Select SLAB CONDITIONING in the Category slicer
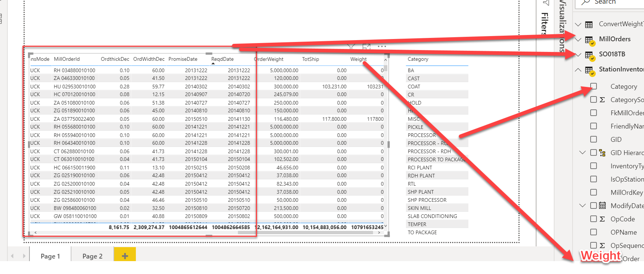Screen dimensions: 644x274 438,216
